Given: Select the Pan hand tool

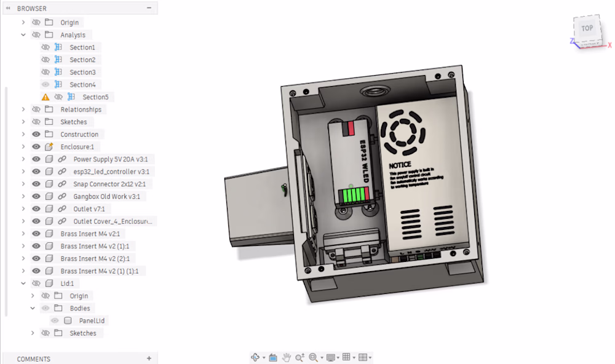Looking at the screenshot, I should click(x=287, y=357).
